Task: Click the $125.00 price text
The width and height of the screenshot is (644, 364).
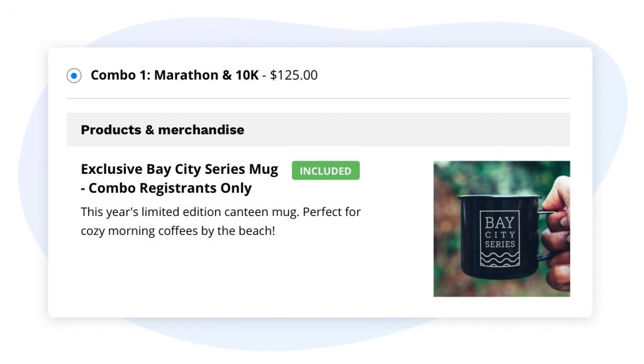Action: 294,76
